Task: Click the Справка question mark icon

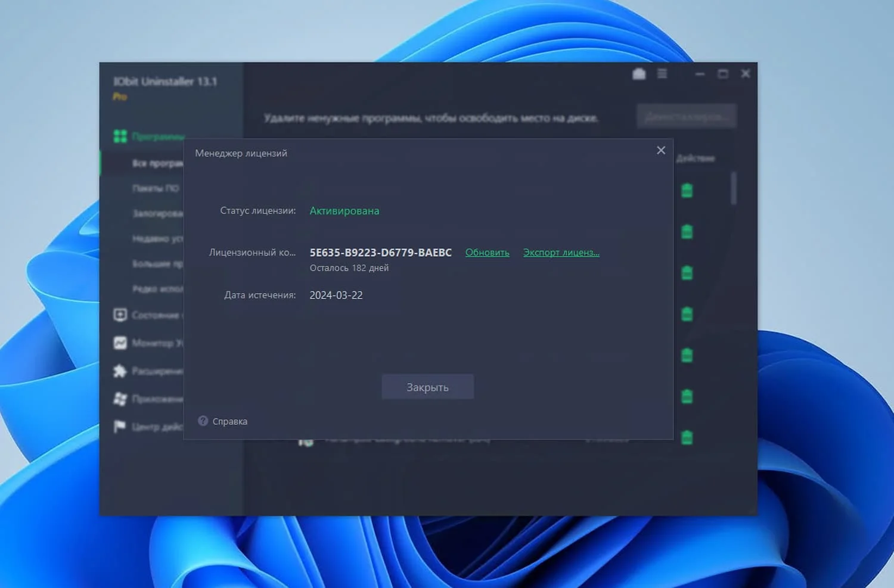Action: (x=203, y=421)
